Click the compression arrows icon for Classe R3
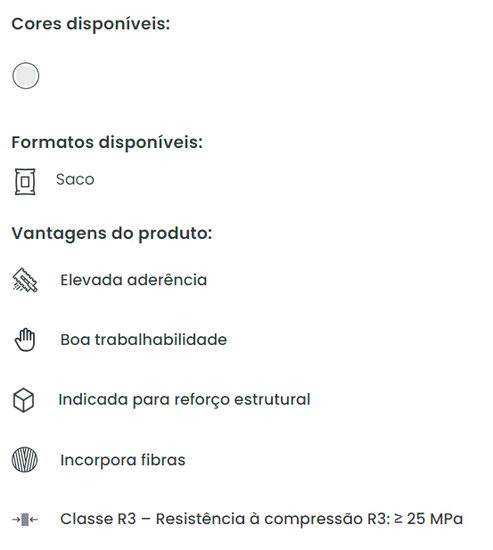 [x=25, y=519]
